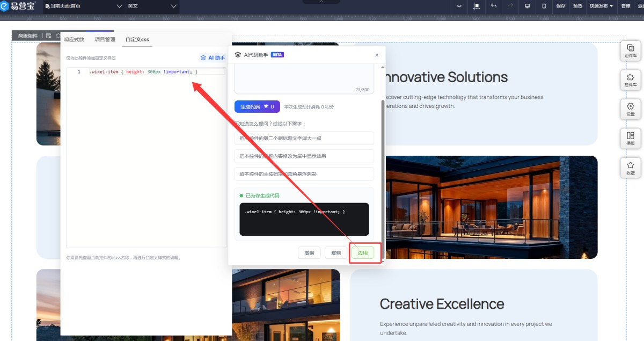This screenshot has height=341, width=644.
Task: Click the generated code block
Action: point(304,219)
